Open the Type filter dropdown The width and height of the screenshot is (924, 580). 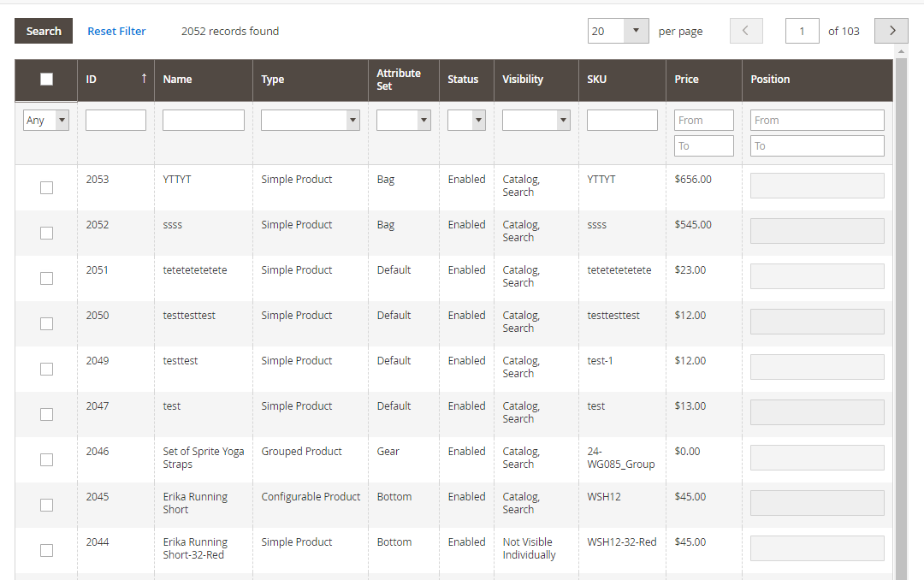click(x=311, y=121)
